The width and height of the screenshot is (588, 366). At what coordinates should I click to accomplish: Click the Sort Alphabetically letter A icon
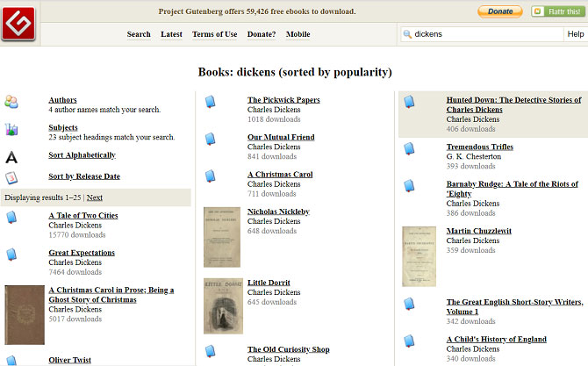point(11,157)
